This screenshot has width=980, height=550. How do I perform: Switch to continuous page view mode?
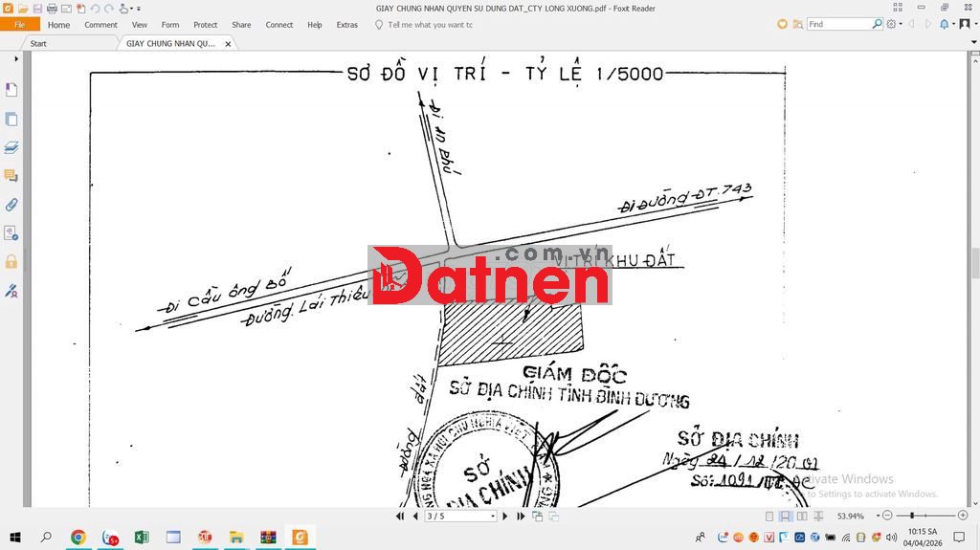point(785,517)
